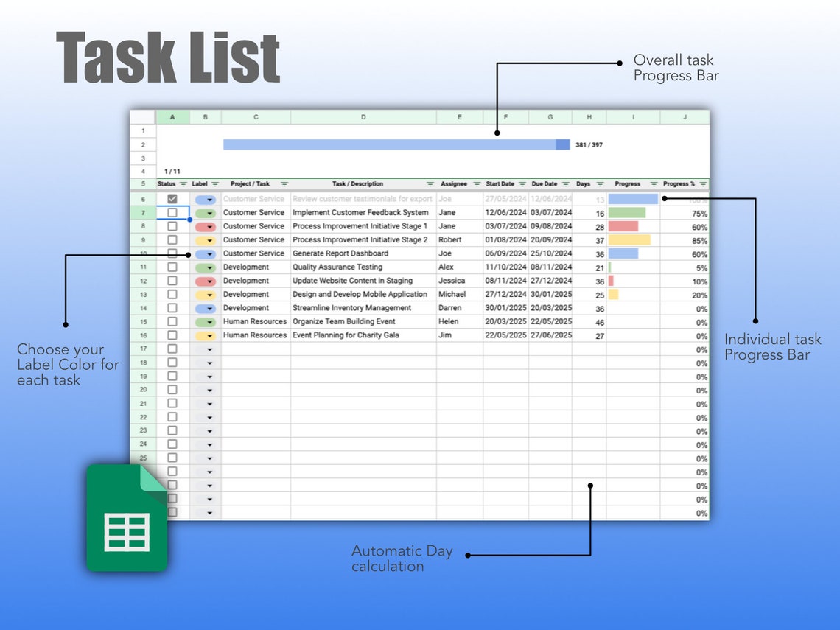Select start date 11/10/2024 cell

coord(505,267)
